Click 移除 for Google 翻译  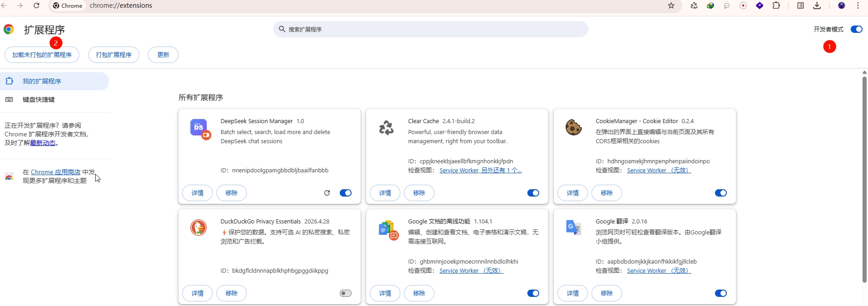[607, 293]
